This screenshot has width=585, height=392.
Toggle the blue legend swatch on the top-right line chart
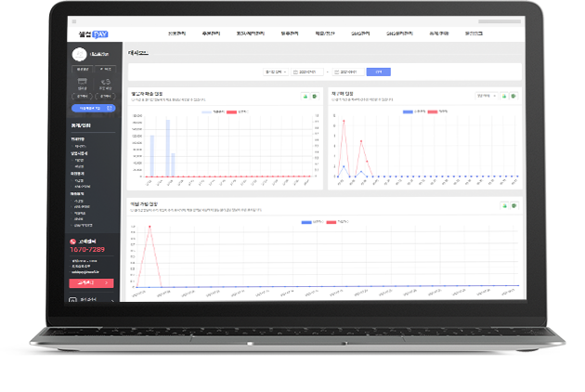pyautogui.click(x=408, y=111)
